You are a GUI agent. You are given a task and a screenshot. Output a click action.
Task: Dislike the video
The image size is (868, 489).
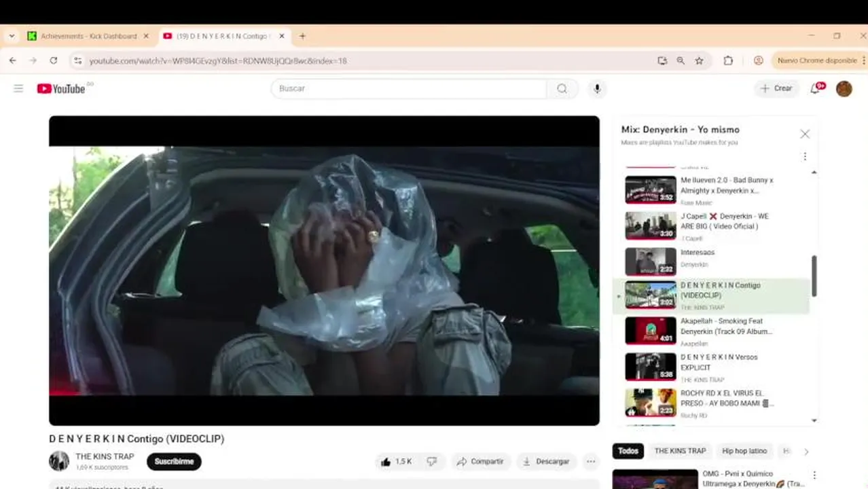click(432, 461)
